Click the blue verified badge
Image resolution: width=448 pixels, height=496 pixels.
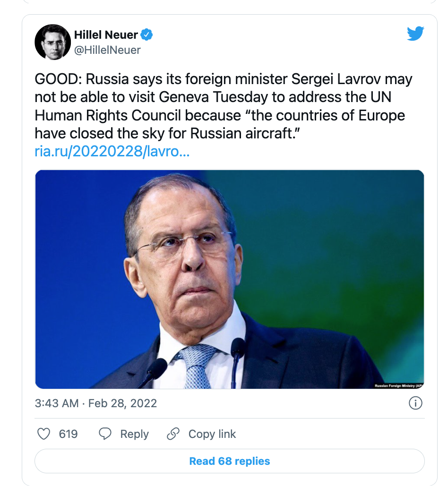click(146, 34)
